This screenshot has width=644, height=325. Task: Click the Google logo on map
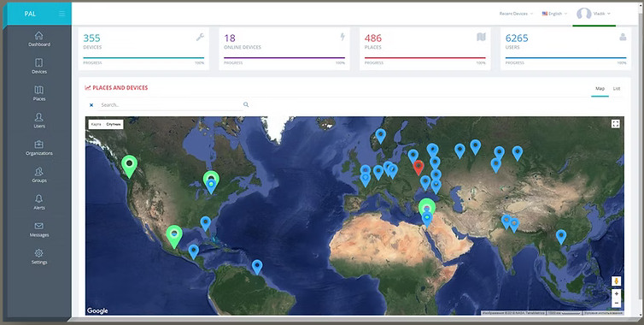coord(97,310)
